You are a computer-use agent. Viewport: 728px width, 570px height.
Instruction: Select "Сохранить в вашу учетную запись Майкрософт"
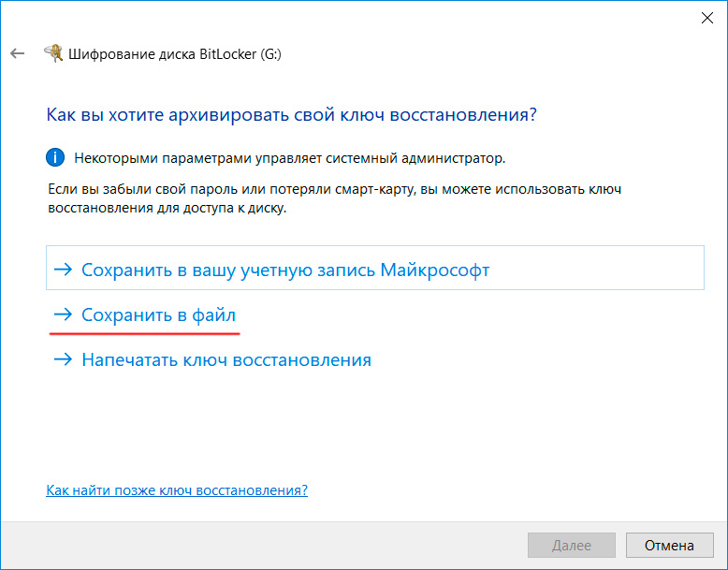point(285,270)
